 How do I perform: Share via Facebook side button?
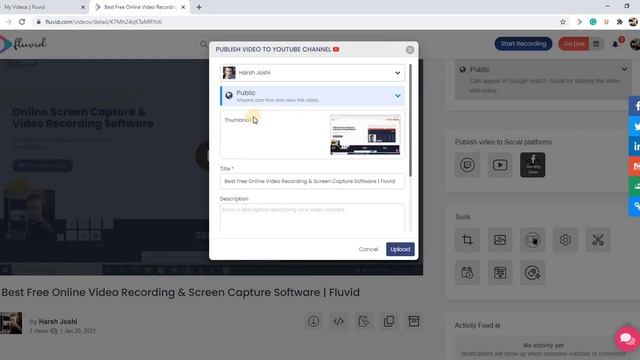point(635,106)
